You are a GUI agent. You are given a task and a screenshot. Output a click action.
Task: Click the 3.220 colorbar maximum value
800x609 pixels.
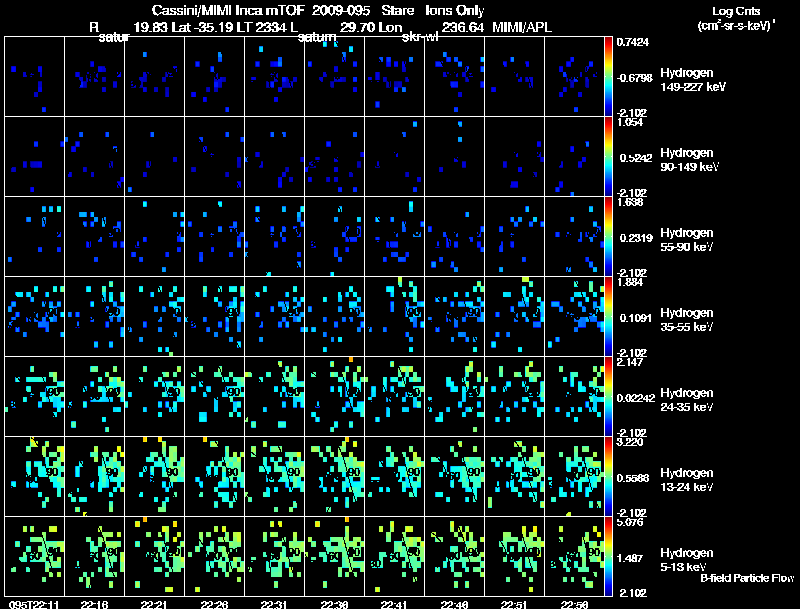[x=630, y=442]
